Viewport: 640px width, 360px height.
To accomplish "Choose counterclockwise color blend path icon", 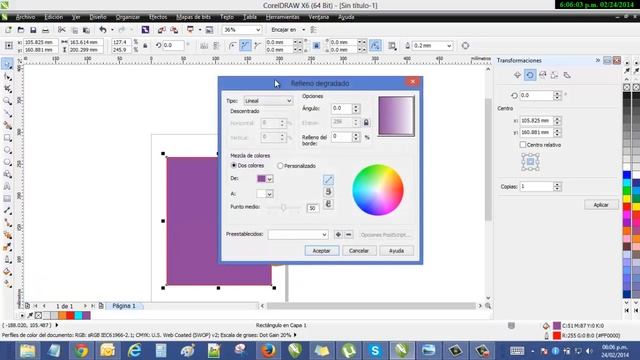I will click(x=328, y=192).
